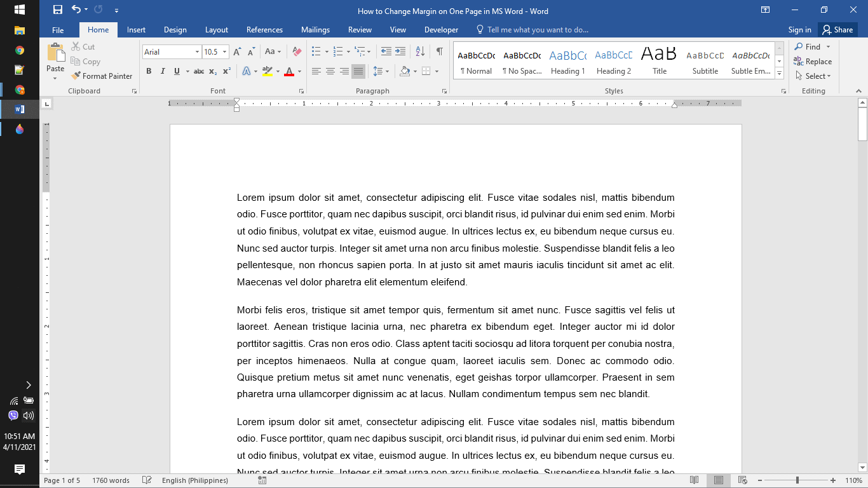868x488 pixels.
Task: Show paragraph marks with Show/Hide button
Action: tap(439, 50)
